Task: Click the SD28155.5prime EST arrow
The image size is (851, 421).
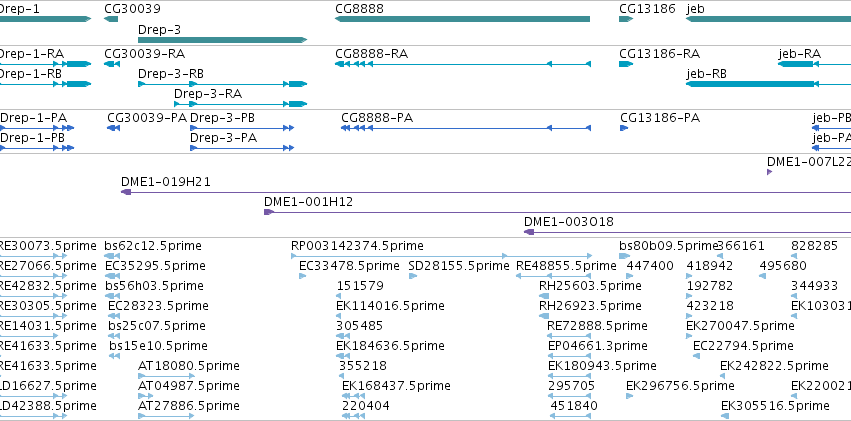Action: [x=412, y=276]
